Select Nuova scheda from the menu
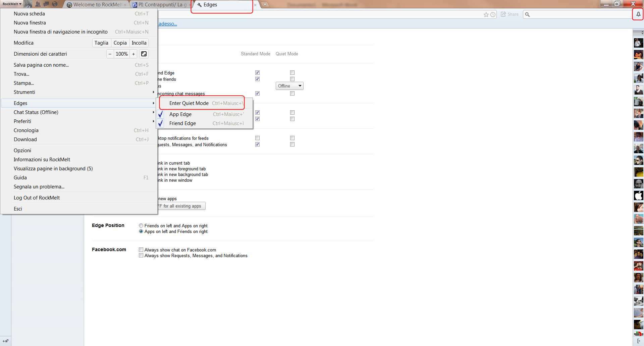Image resolution: width=644 pixels, height=346 pixels. click(x=79, y=14)
